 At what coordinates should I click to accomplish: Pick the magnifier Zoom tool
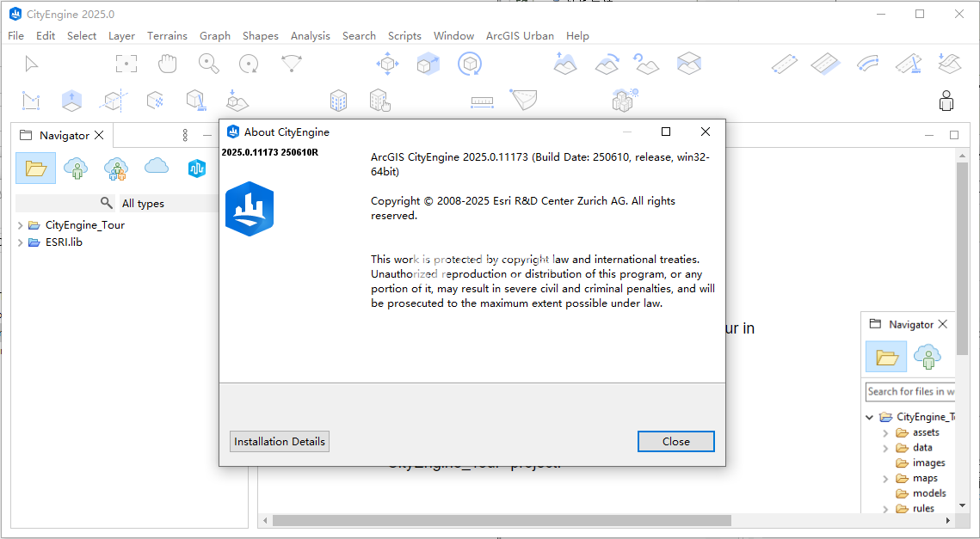[208, 64]
